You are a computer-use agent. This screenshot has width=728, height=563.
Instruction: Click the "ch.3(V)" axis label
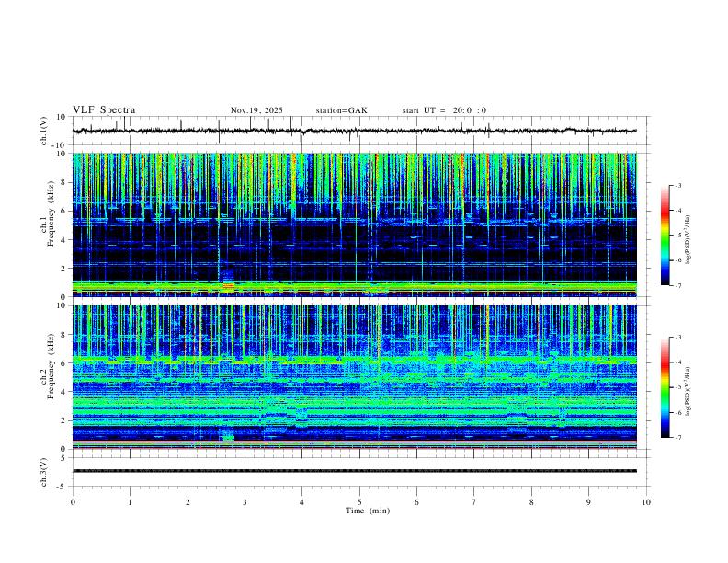point(44,472)
